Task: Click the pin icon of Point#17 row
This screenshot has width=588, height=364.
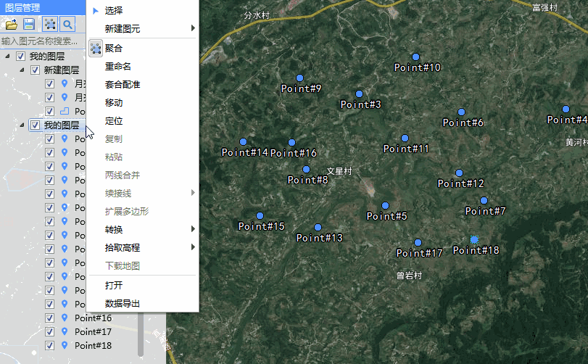Action: click(x=65, y=331)
